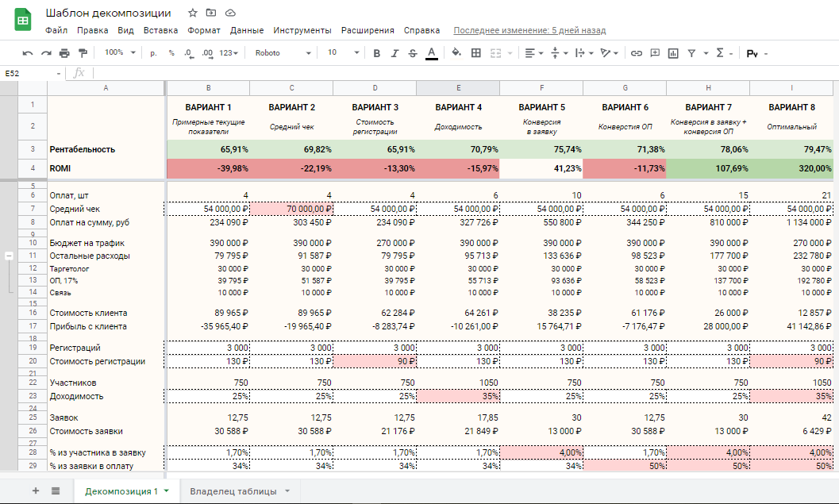Open the fill color bucket

456,52
